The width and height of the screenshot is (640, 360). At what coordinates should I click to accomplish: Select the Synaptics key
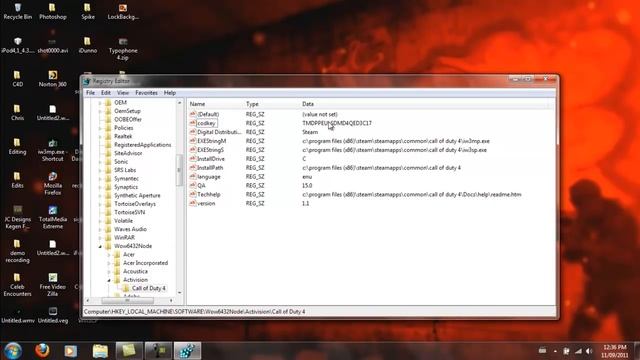[126, 187]
